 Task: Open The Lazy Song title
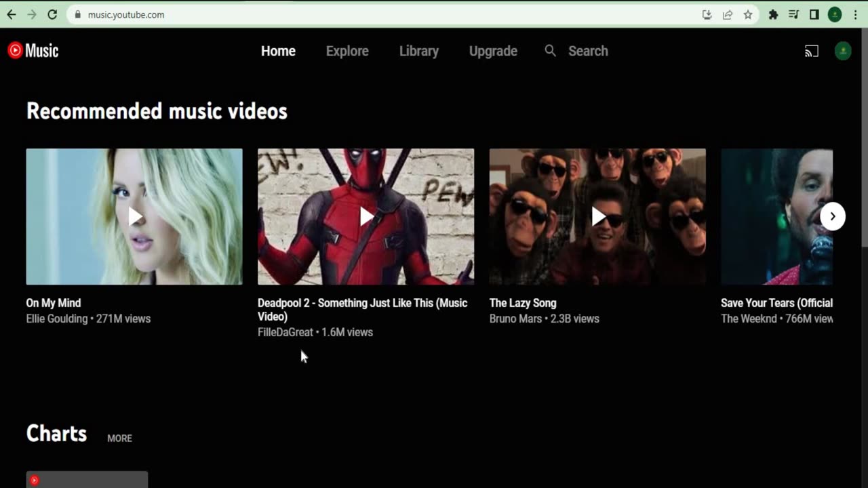click(523, 303)
